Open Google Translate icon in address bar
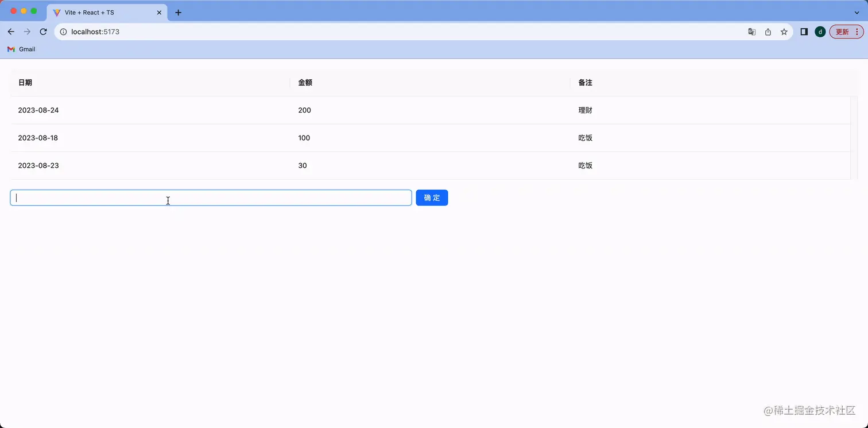Viewport: 868px width, 428px height. (751, 32)
